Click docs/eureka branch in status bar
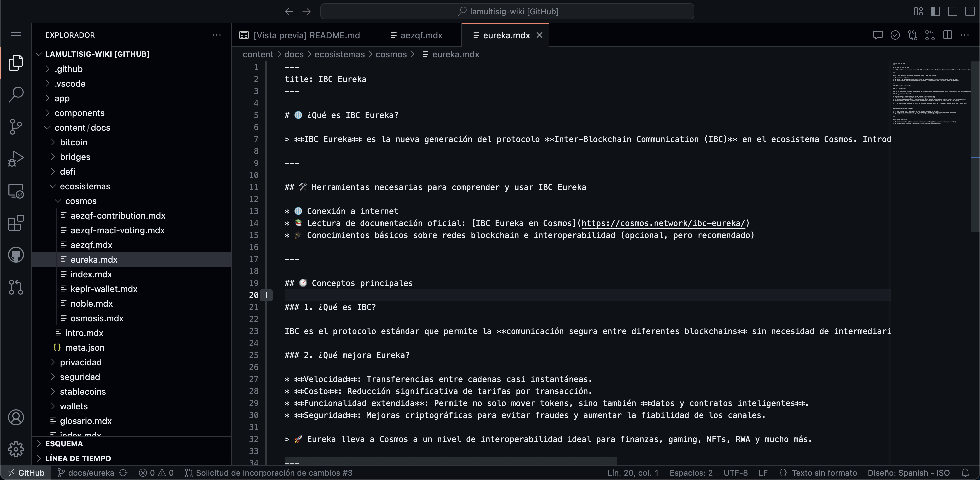Viewport: 980px width, 480px height. click(86, 473)
